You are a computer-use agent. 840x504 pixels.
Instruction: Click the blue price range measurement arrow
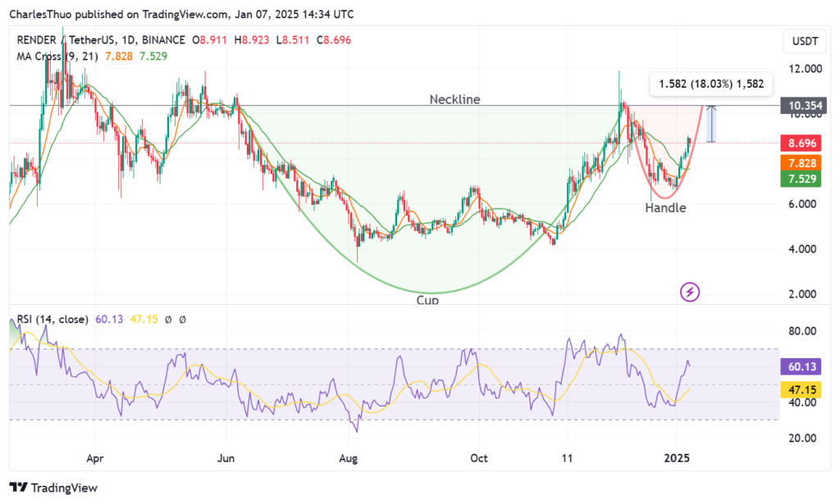tap(712, 124)
